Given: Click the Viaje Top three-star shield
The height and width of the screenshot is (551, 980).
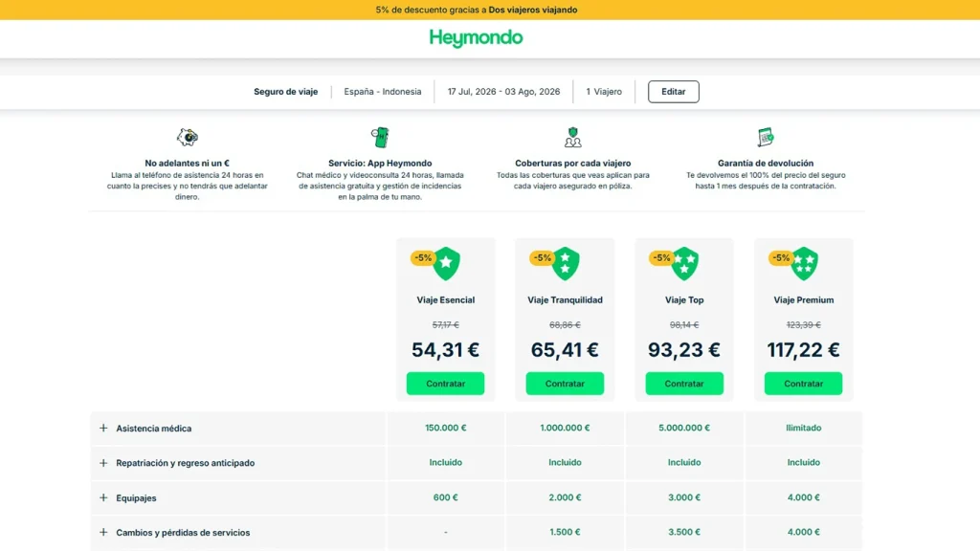Looking at the screenshot, I should 685,263.
